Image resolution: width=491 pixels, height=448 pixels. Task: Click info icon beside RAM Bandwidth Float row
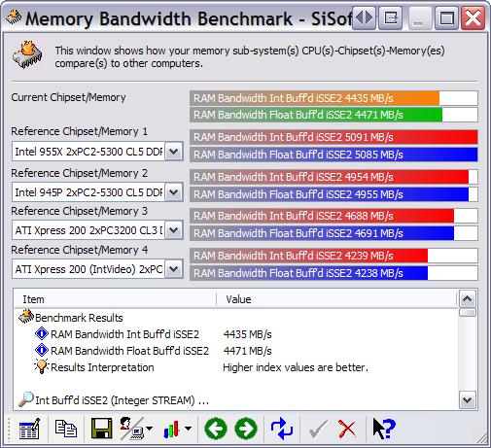click(x=42, y=350)
